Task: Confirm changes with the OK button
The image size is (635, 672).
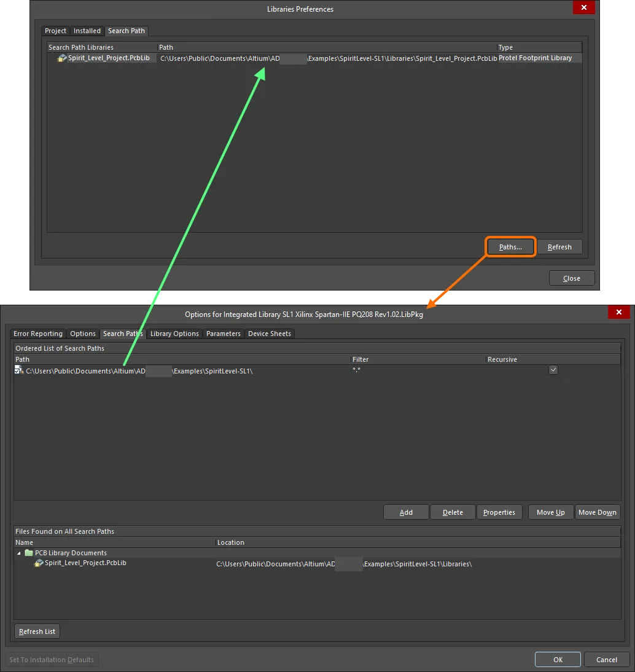Action: click(557, 659)
